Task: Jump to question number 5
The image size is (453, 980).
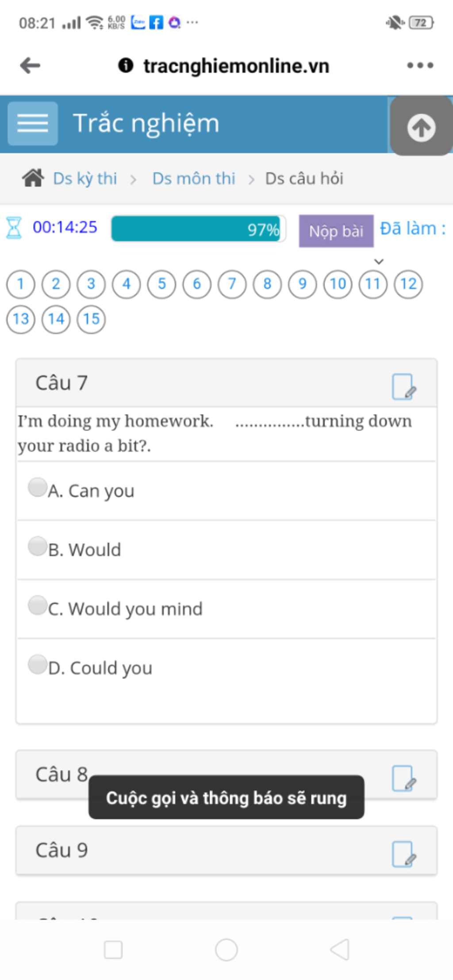Action: click(x=161, y=284)
